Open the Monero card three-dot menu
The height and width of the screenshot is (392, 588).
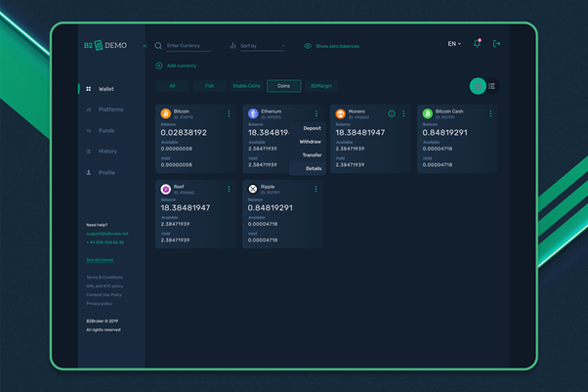point(403,113)
